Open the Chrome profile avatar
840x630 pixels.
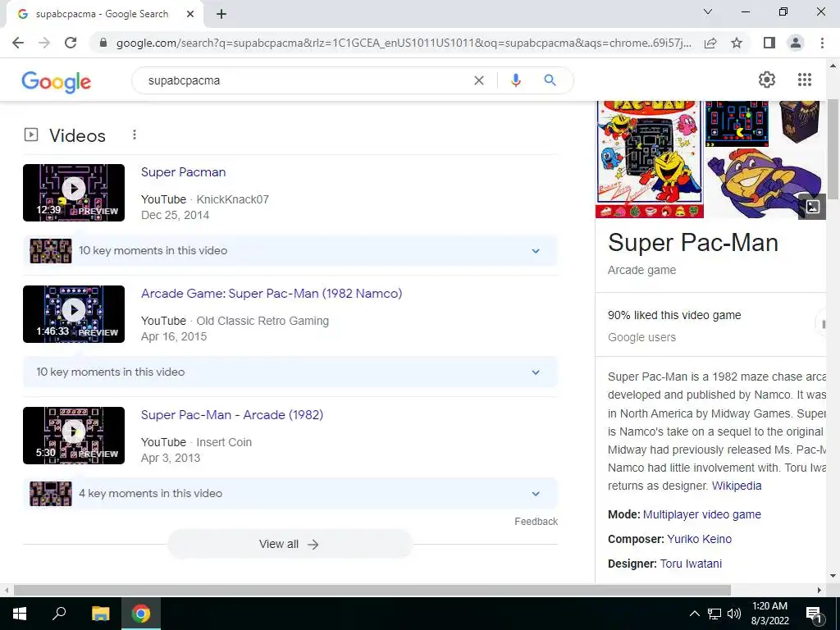point(796,43)
